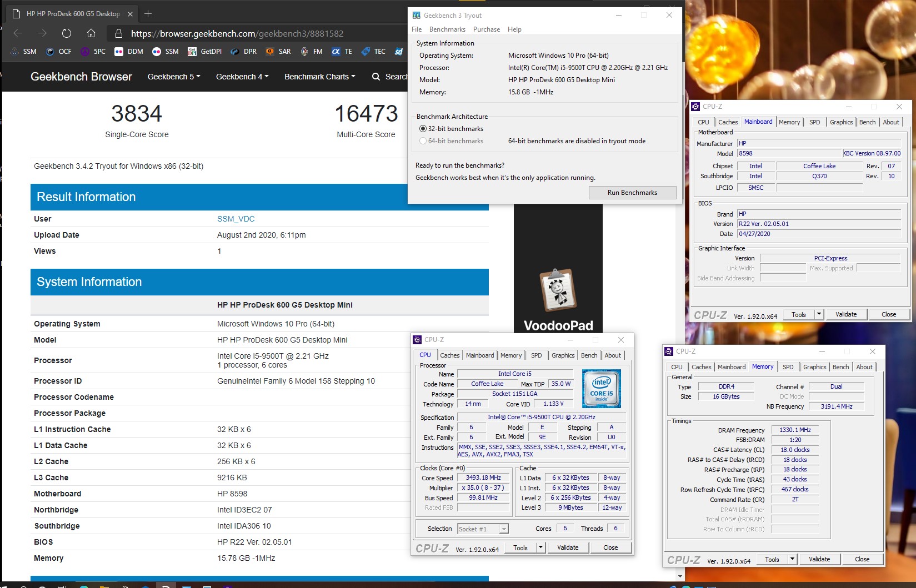
Task: Open the SAR bookmark
Action: tap(278, 51)
